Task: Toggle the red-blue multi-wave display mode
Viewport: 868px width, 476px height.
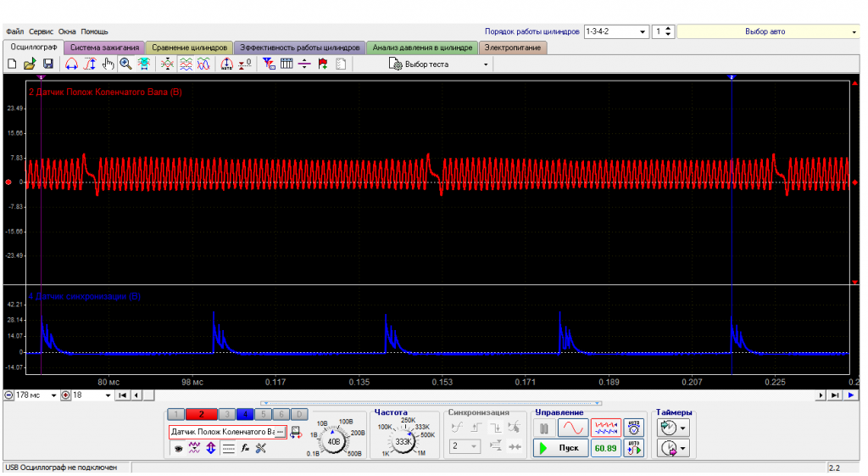Action: coord(605,428)
